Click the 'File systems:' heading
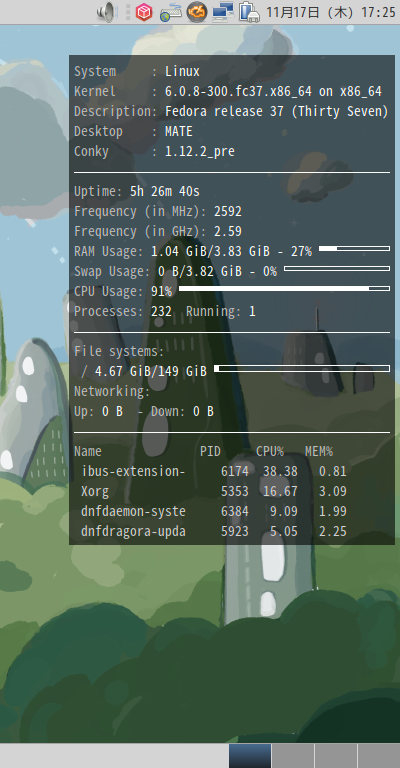This screenshot has height=768, width=400. (x=119, y=352)
